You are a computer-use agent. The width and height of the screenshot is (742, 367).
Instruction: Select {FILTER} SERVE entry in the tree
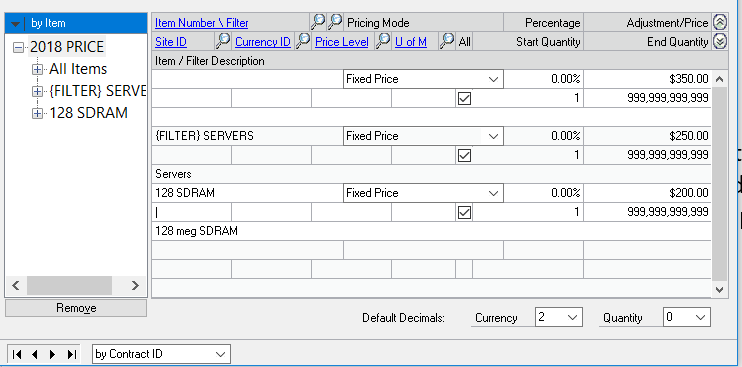(97, 91)
